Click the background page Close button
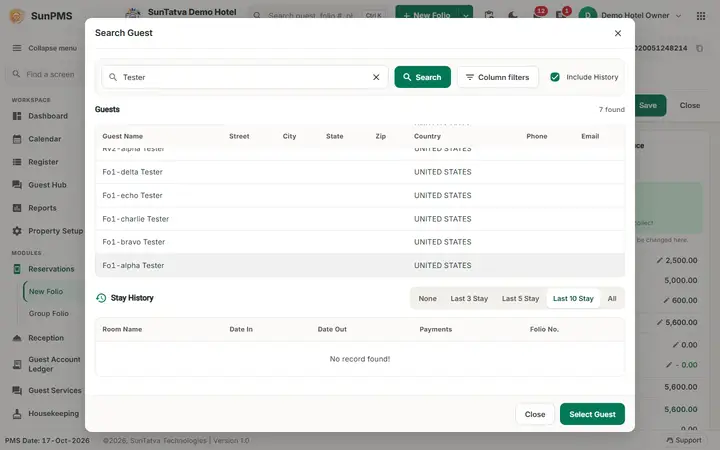The image size is (720, 450). (x=690, y=106)
